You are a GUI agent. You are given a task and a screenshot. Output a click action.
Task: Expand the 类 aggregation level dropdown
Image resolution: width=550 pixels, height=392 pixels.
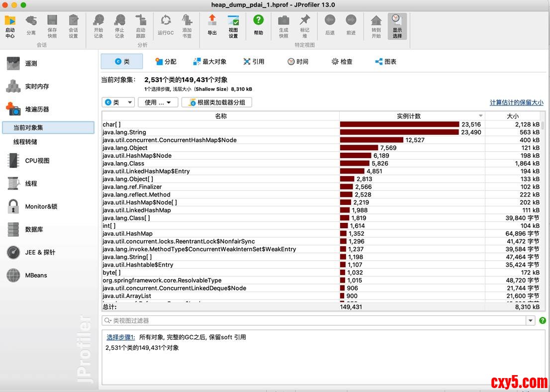click(118, 102)
